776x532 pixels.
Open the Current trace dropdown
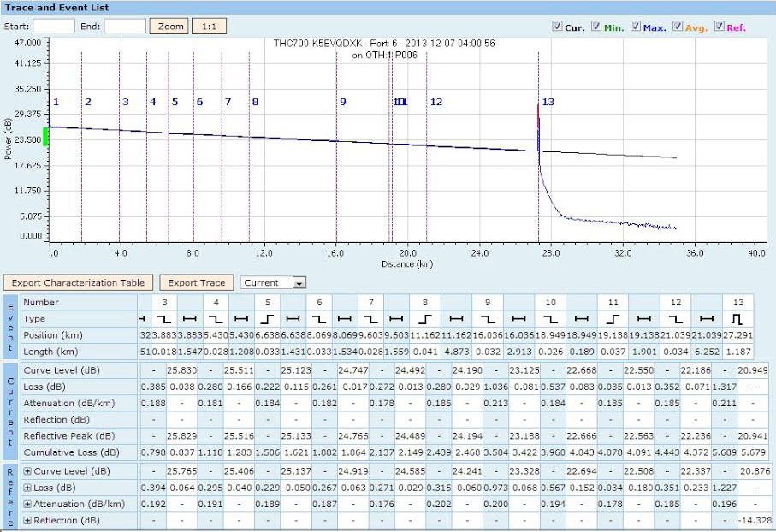coord(273,282)
